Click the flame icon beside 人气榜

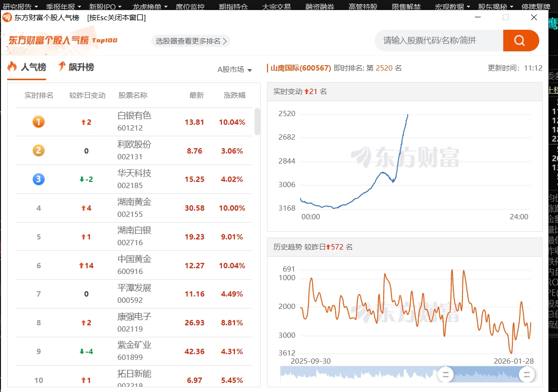pyautogui.click(x=12, y=66)
